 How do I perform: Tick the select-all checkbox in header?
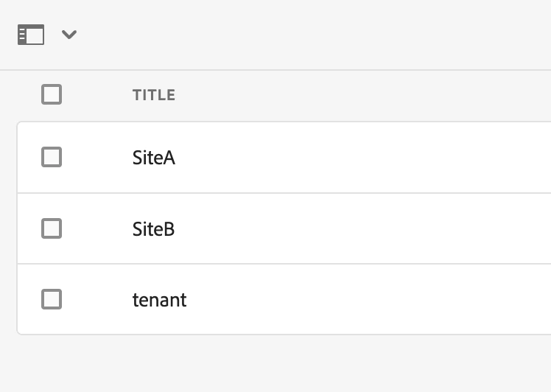(x=52, y=94)
